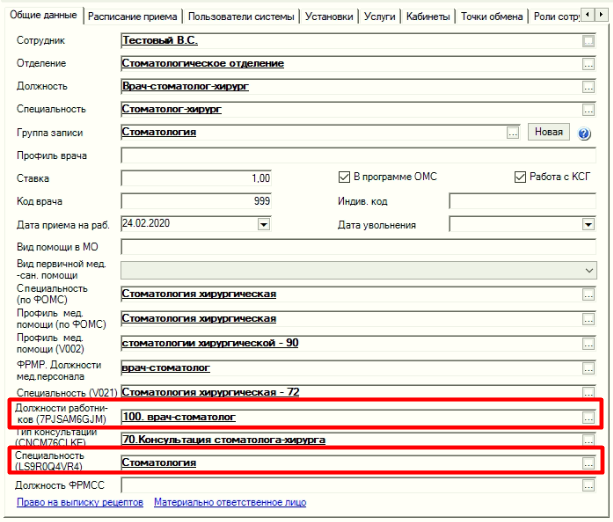The width and height of the screenshot is (613, 522).
Task: Click Стоматология link in Специальность (LS9R0Q4VR4)
Action: coord(159,463)
